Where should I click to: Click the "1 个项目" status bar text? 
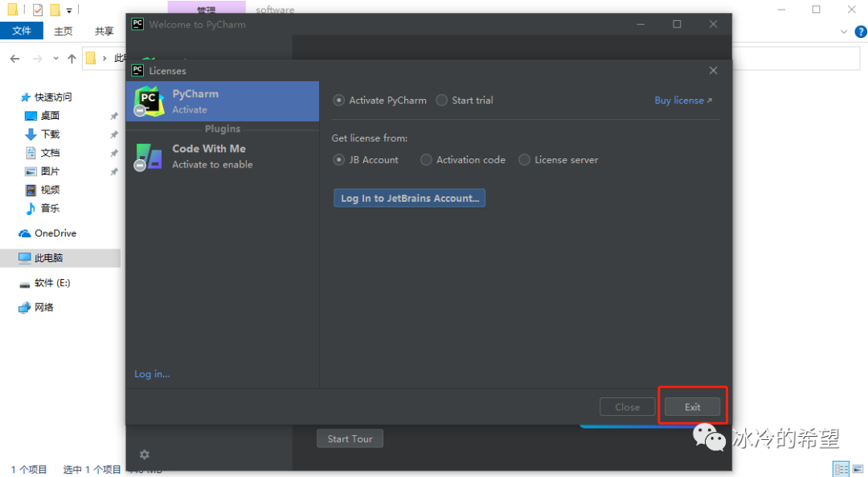29,470
